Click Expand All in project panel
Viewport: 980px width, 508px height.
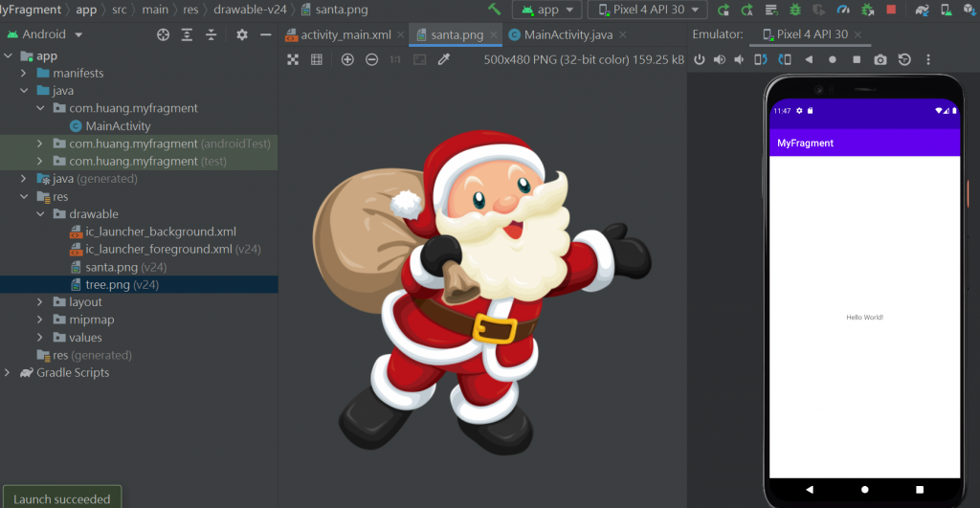pos(187,35)
